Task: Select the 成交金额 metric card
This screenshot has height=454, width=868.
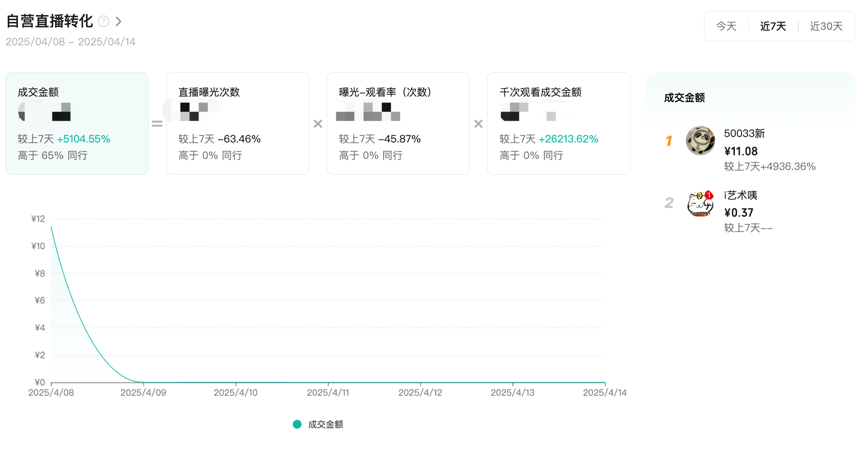Action: (77, 123)
